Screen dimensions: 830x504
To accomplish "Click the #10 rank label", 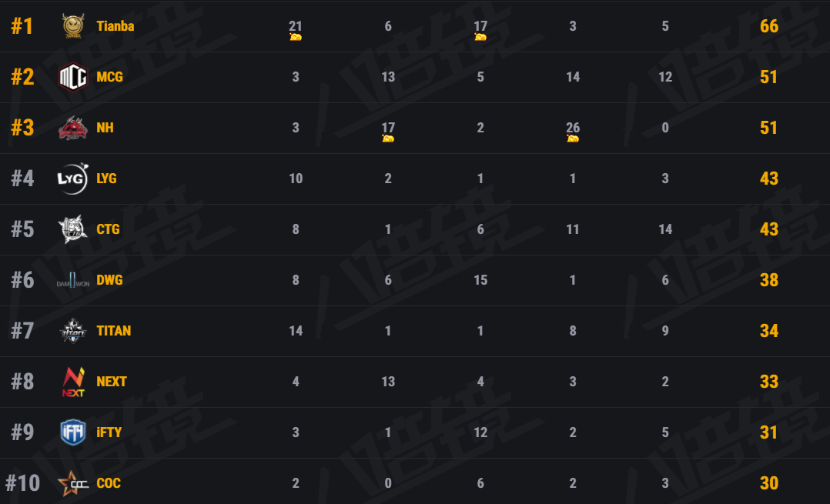I will pos(22,483).
